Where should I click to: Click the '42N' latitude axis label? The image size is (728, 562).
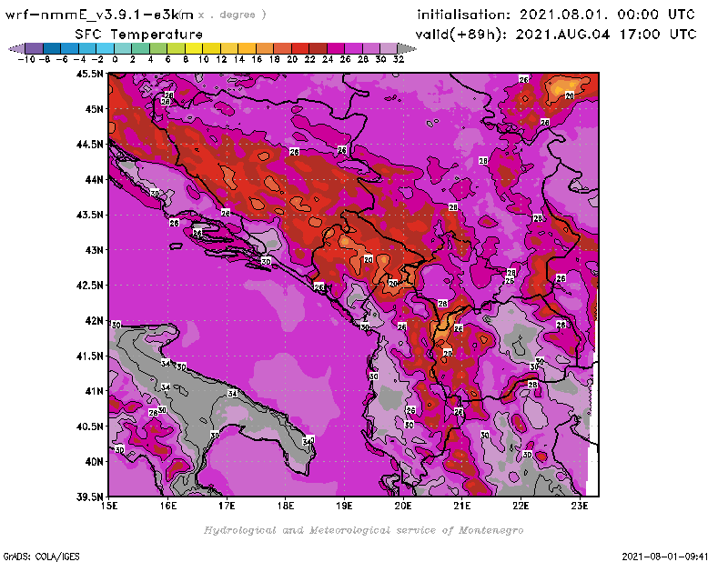pos(94,321)
